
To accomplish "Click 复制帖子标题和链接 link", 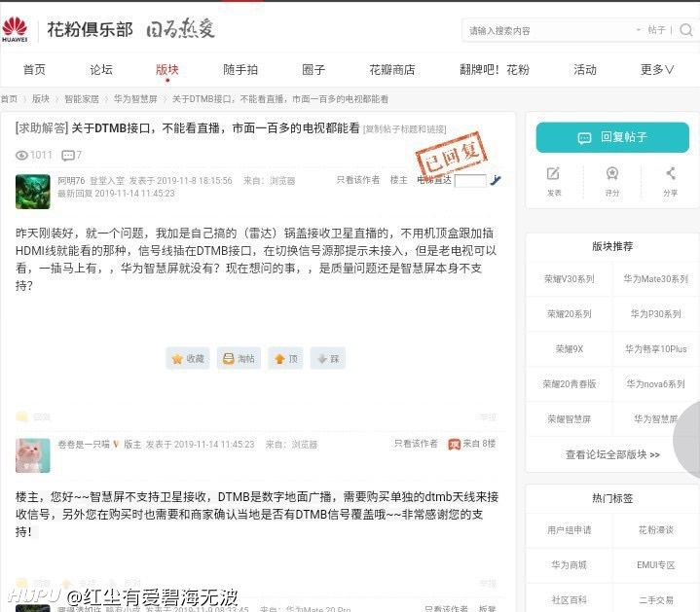I will tap(405, 129).
